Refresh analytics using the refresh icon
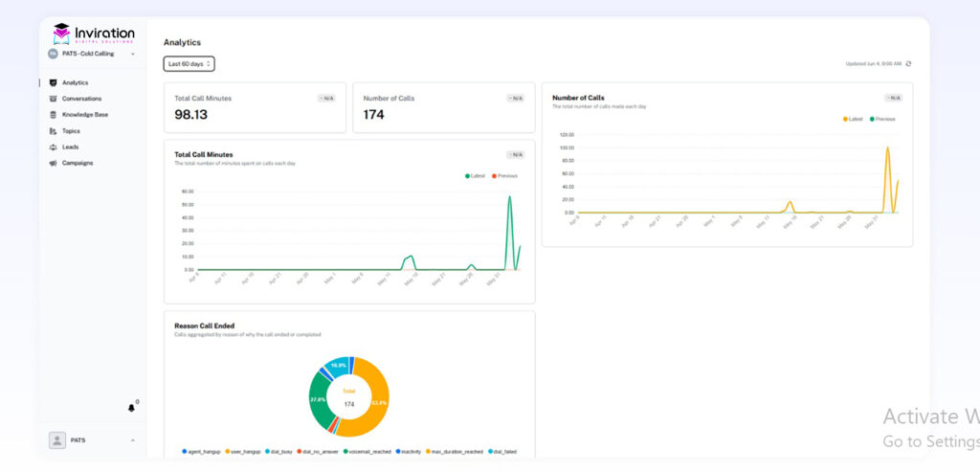The width and height of the screenshot is (980, 473). 908,64
